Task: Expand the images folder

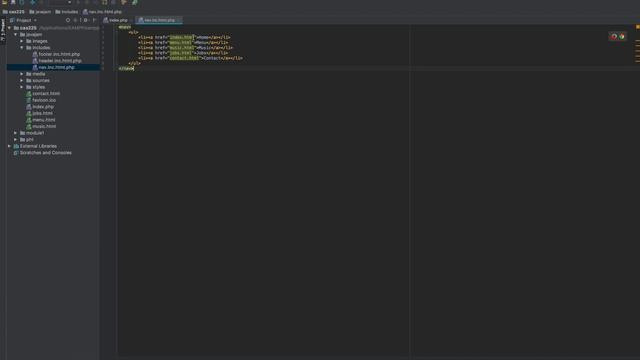Action: [x=22, y=41]
